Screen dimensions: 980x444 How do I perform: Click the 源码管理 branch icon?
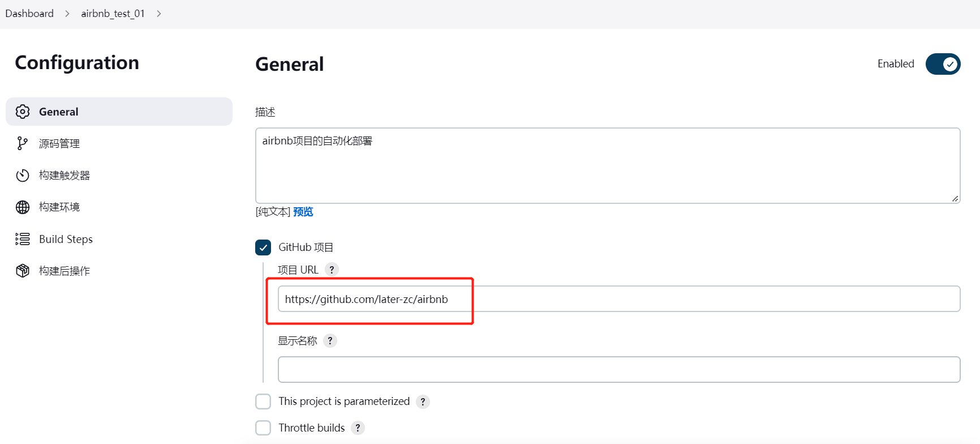coord(23,143)
